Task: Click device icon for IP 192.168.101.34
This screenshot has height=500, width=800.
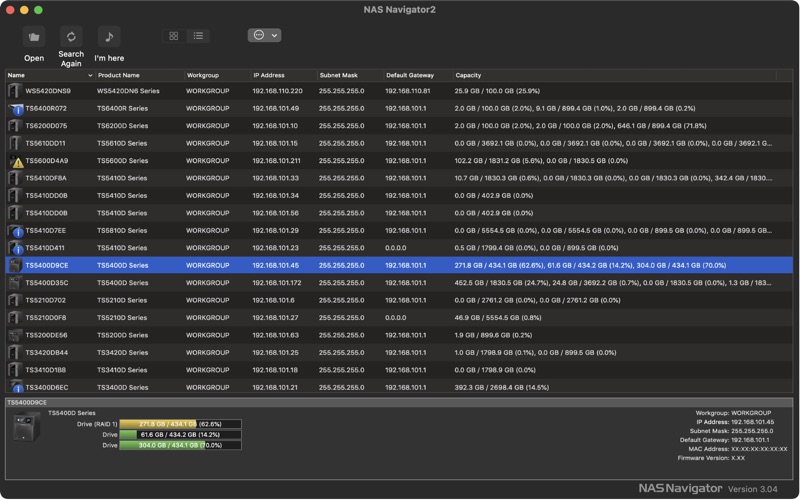Action: click(15, 195)
